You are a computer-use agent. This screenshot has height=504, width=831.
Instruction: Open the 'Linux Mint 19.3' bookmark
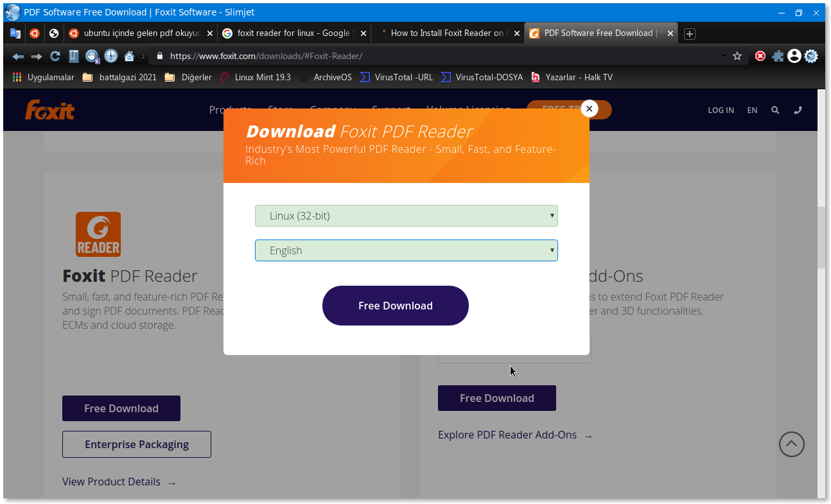(x=256, y=77)
